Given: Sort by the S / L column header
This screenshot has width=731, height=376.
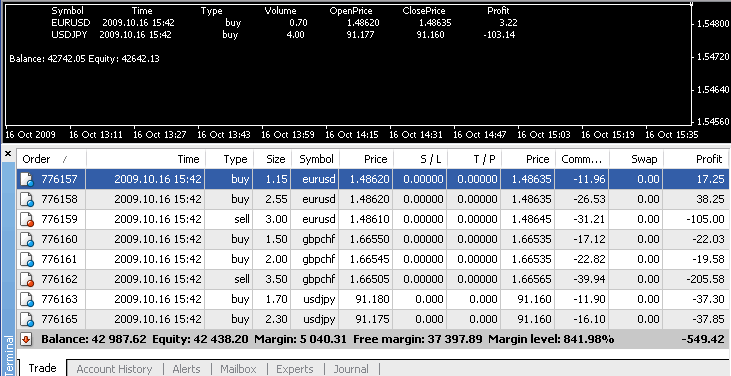Looking at the screenshot, I should (x=420, y=159).
